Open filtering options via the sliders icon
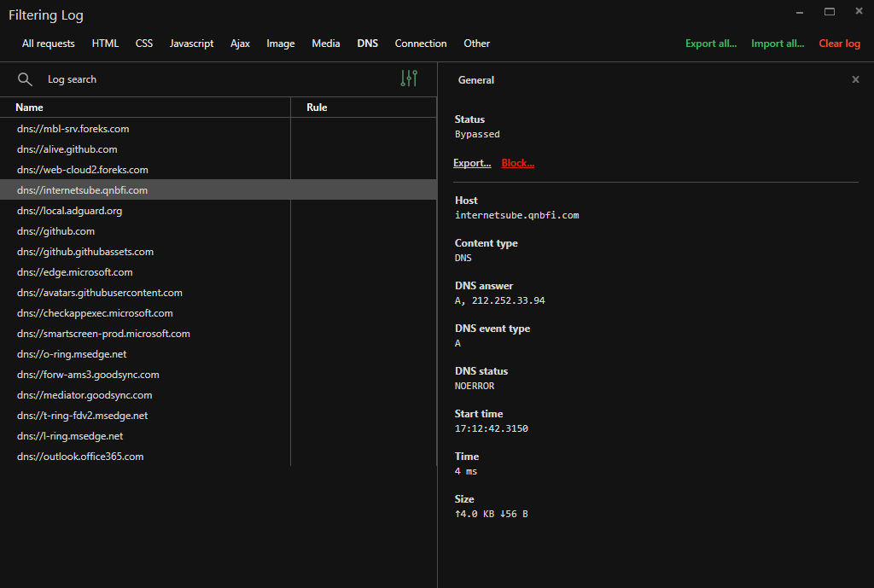This screenshot has height=588, width=874. 409,79
